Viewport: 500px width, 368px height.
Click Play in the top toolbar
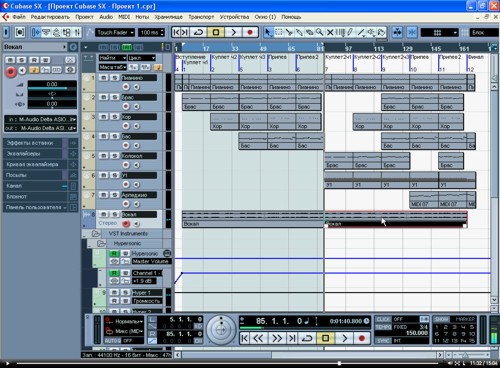[233, 32]
